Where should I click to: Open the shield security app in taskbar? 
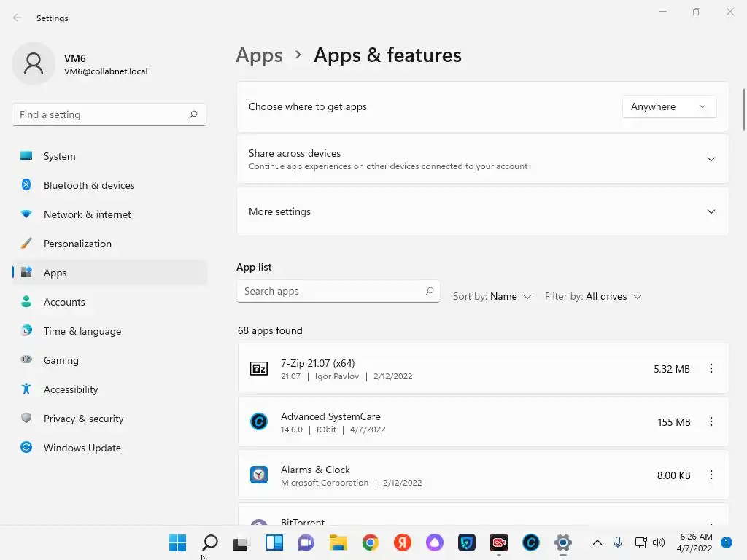[467, 542]
